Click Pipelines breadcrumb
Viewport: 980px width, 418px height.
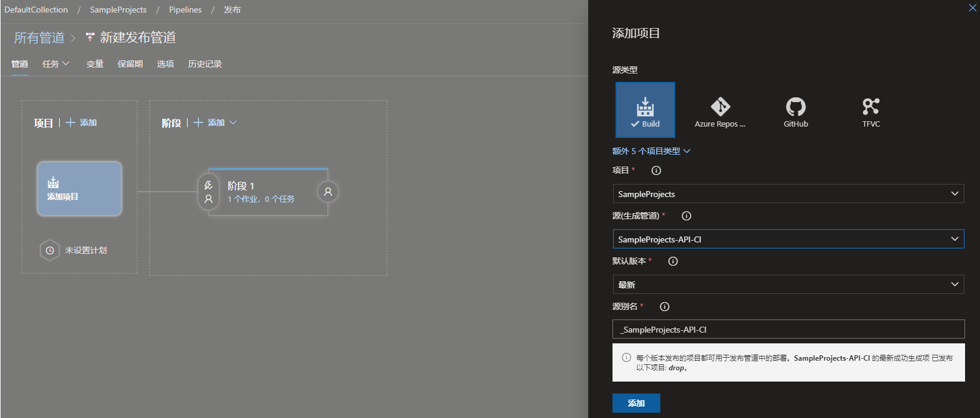tap(185, 10)
